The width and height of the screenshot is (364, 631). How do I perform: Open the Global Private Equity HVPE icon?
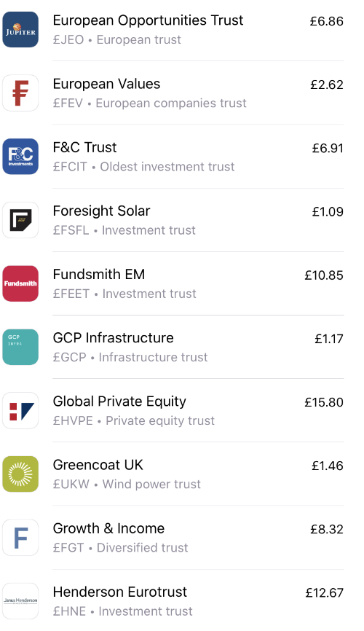pos(20,410)
